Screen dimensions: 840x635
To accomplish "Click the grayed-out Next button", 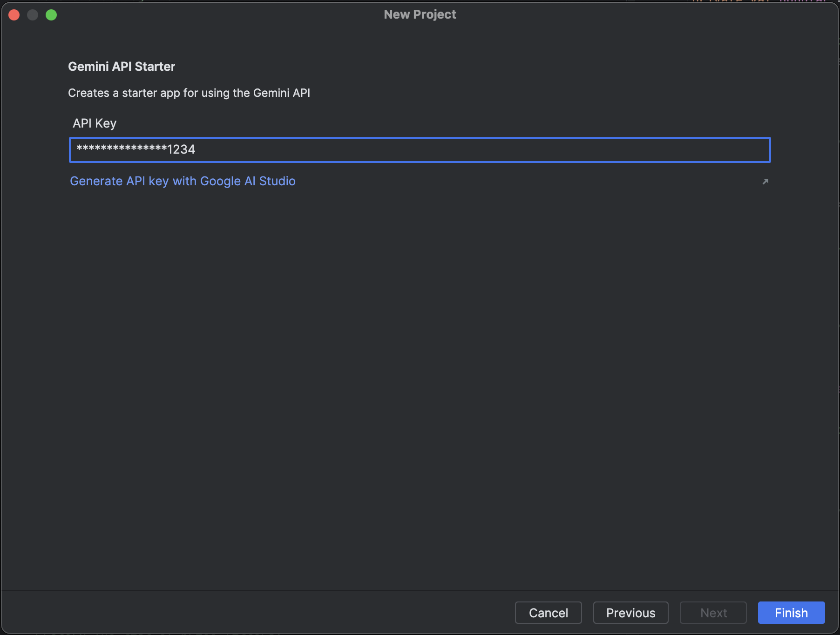I will (713, 613).
